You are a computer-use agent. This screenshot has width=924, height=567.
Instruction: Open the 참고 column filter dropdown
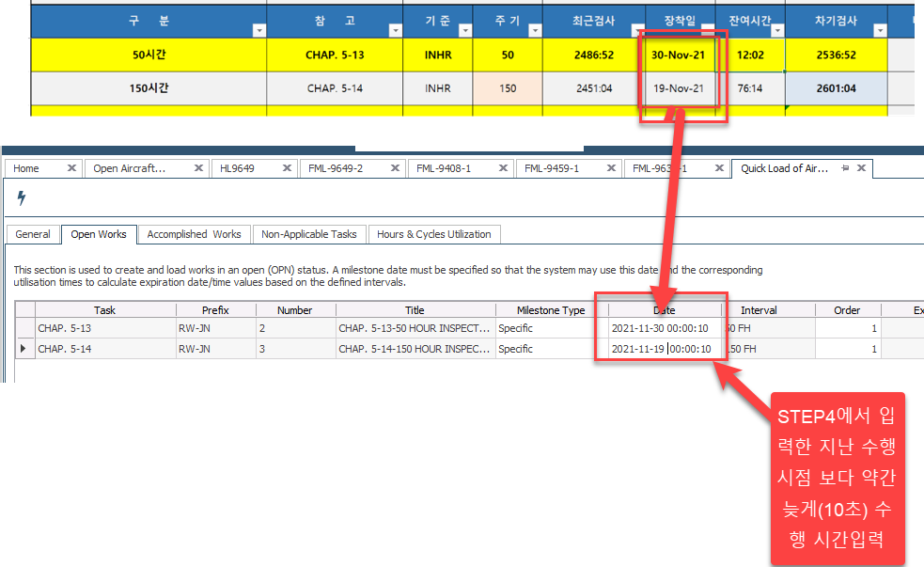point(395,30)
